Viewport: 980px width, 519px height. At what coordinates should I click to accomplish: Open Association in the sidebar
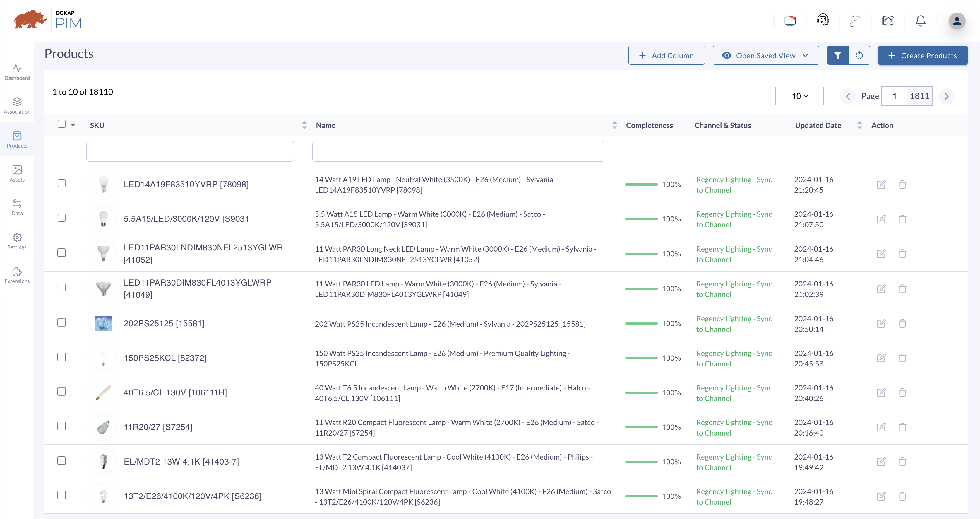[17, 106]
